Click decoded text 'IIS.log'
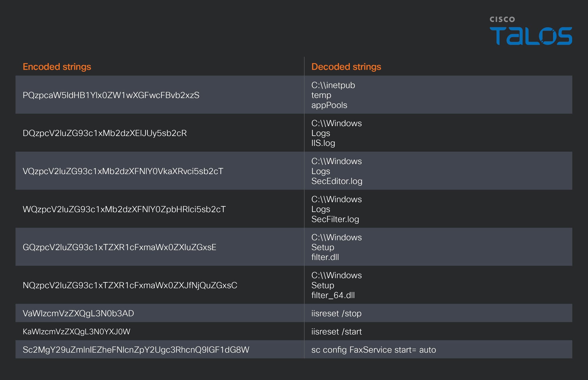The image size is (588, 380). [x=323, y=143]
